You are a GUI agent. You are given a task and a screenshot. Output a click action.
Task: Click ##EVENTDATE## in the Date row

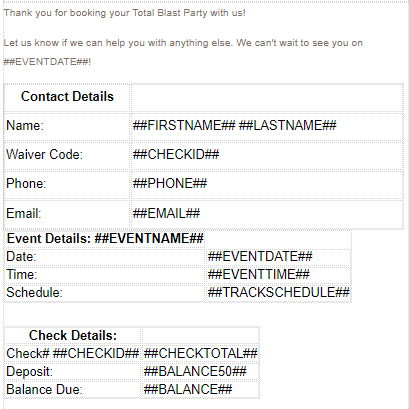pos(260,257)
